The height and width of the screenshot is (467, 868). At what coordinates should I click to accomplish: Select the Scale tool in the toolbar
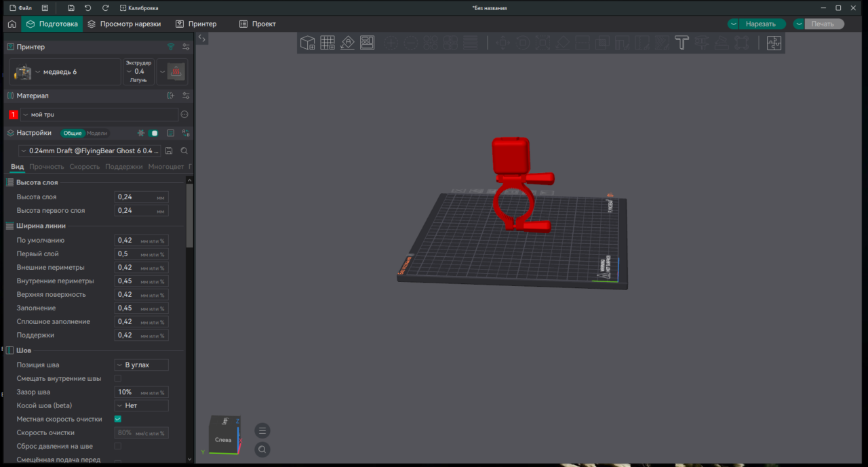click(x=542, y=43)
